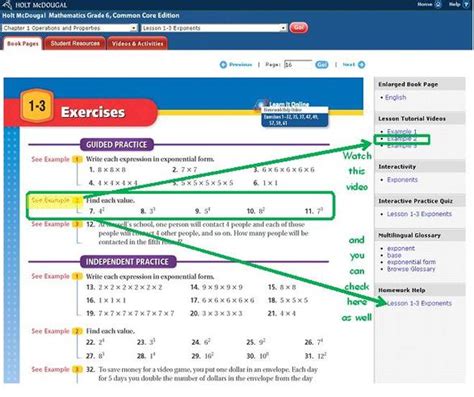The height and width of the screenshot is (397, 474).
Task: Click the 1-3 lesson badge on page
Action: pos(37,106)
